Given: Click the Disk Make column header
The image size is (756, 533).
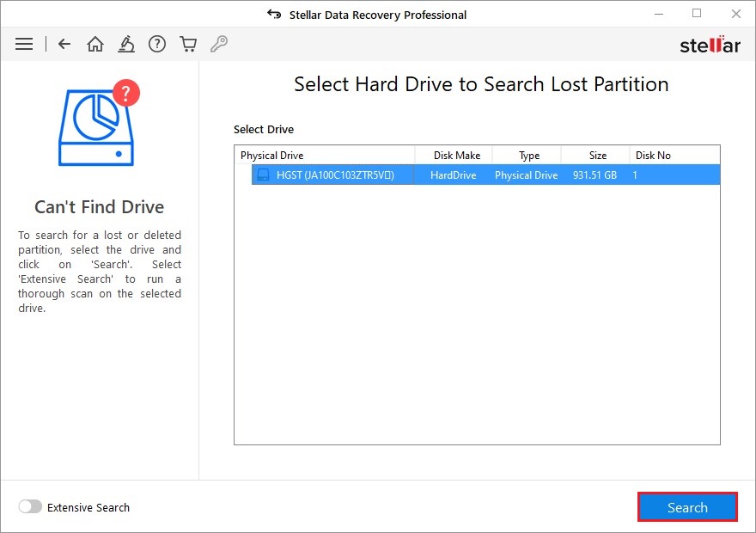Looking at the screenshot, I should tap(454, 155).
